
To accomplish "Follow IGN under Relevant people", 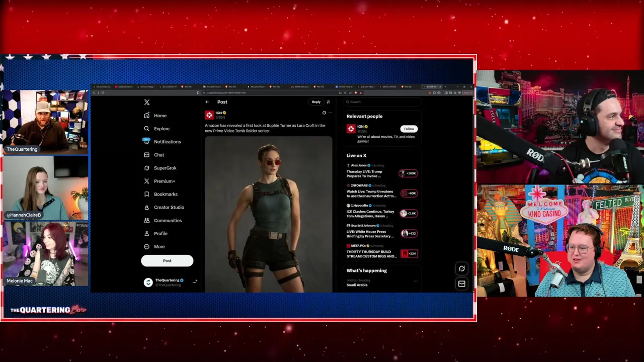I will coord(409,129).
